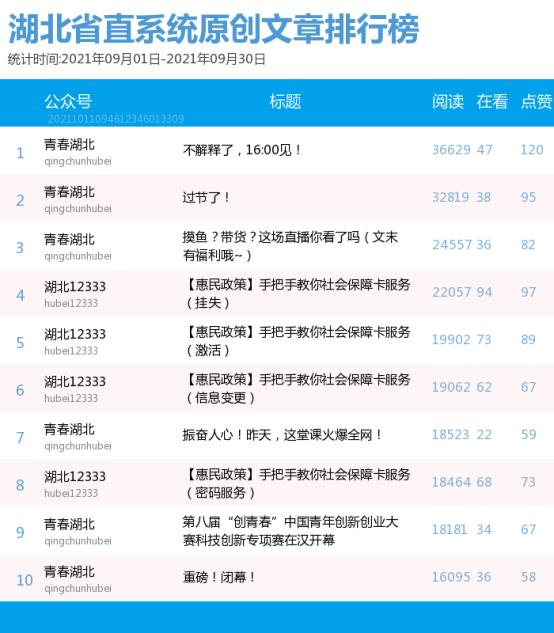Open the article 重磅！闭幕！

(x=219, y=577)
